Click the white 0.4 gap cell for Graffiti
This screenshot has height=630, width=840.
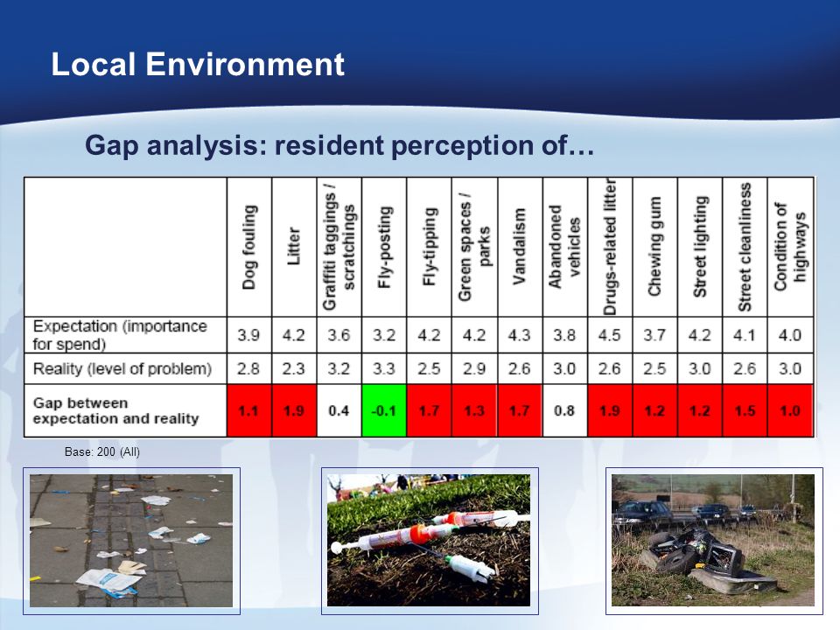pyautogui.click(x=339, y=411)
